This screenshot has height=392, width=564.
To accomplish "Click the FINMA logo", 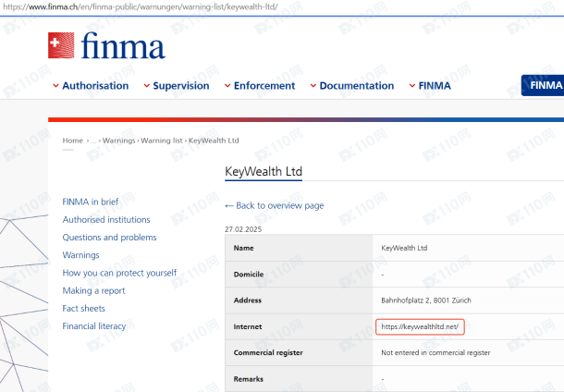I will pyautogui.click(x=106, y=45).
